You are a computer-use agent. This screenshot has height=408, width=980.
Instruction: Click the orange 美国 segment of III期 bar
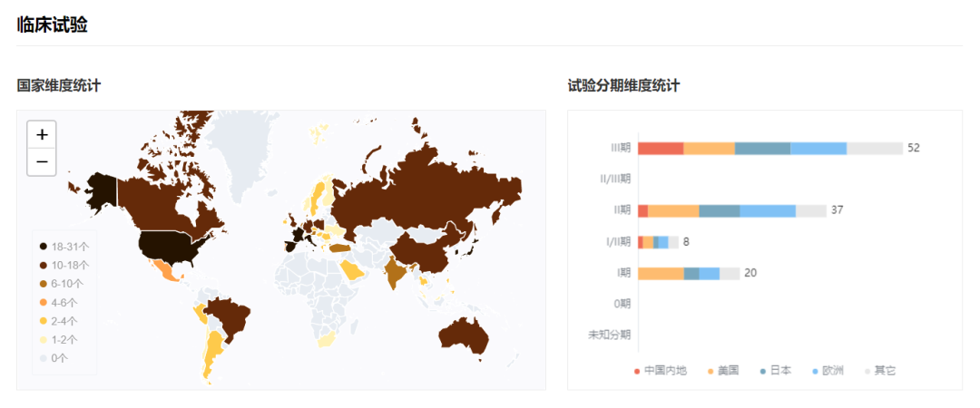tap(710, 148)
